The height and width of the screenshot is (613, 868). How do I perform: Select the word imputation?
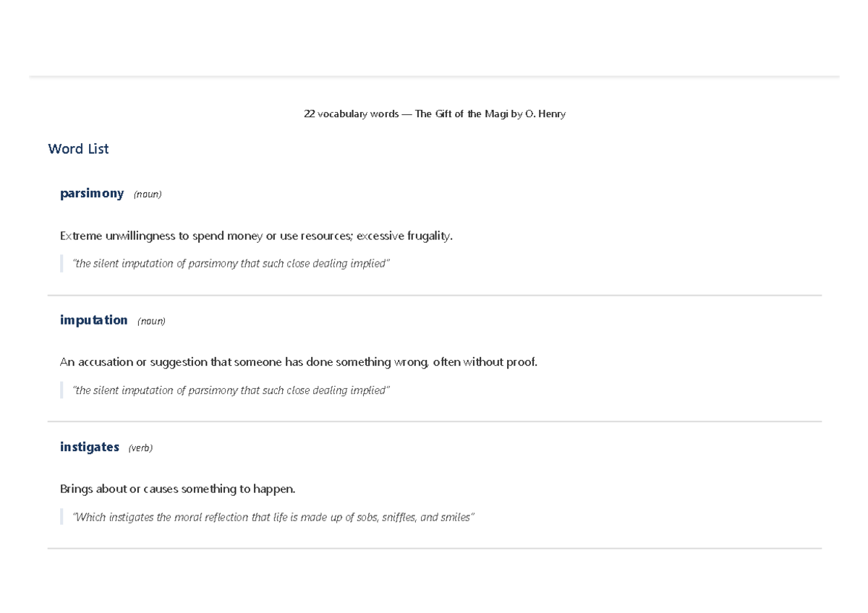94,320
